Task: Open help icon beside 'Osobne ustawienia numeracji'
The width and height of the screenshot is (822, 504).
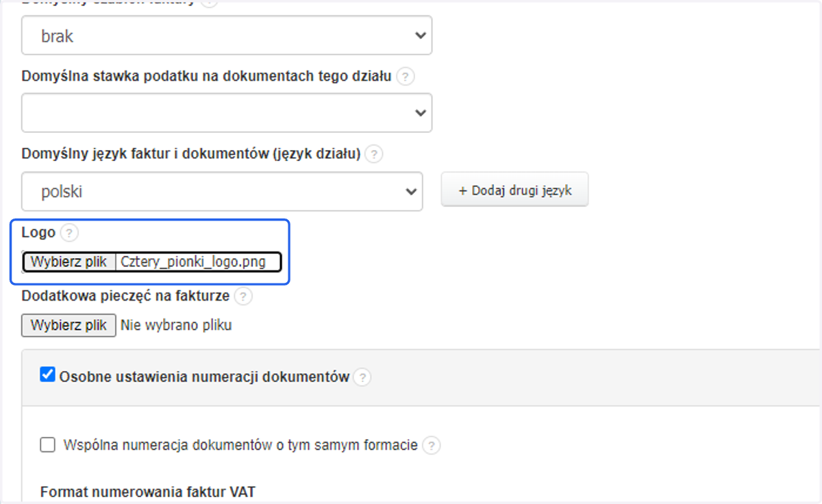Action: click(x=362, y=377)
